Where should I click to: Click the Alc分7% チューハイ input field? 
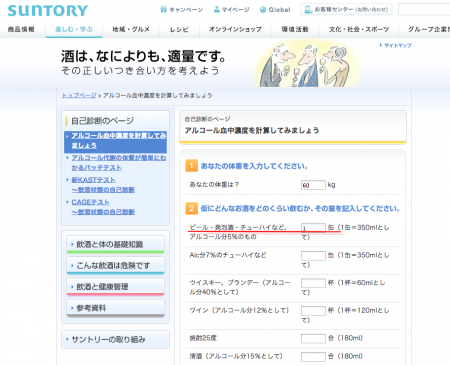coord(313,256)
